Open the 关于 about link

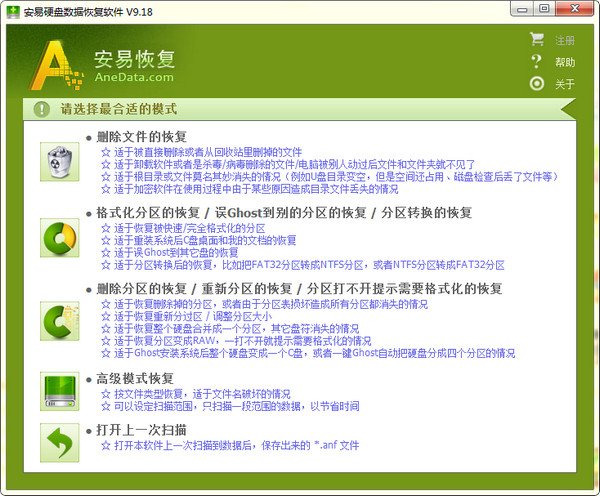[x=565, y=84]
